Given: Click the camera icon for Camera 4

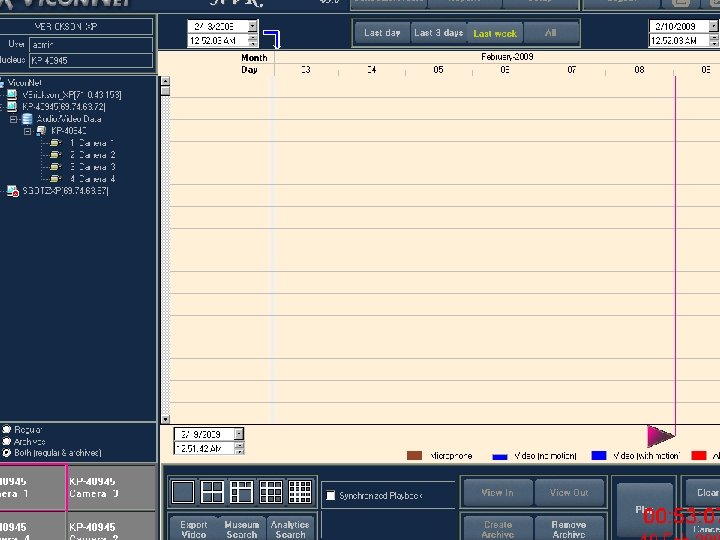Looking at the screenshot, I should pyautogui.click(x=56, y=179).
